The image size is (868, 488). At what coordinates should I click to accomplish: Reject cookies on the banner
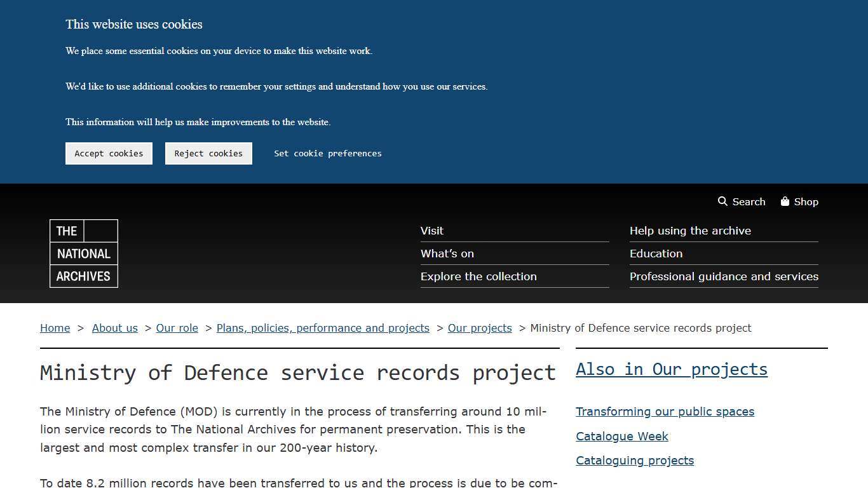click(208, 153)
